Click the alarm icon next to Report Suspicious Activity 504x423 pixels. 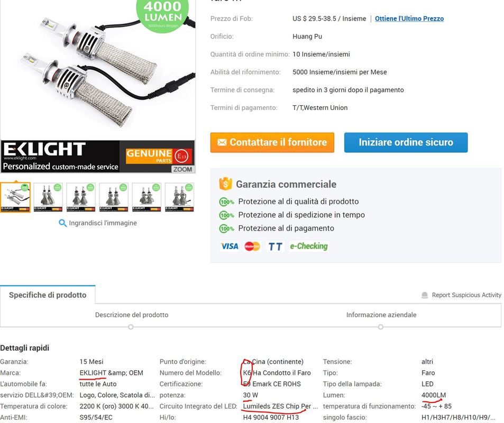tap(425, 295)
